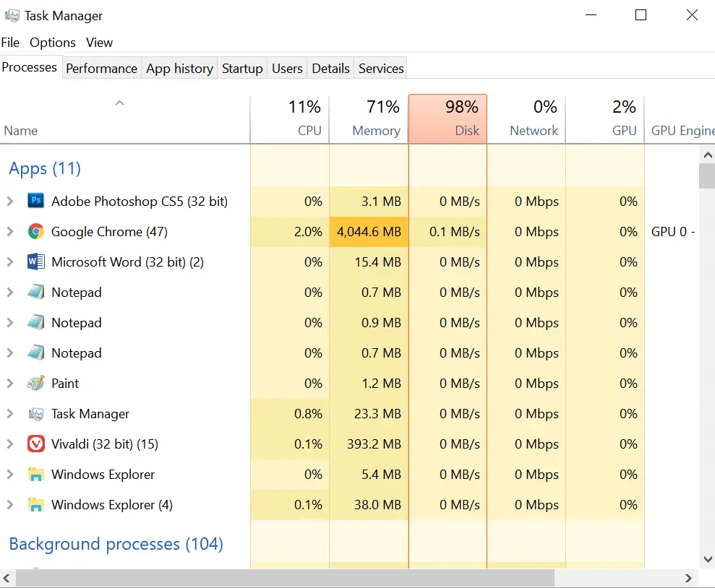Expand the Paint process row
The height and width of the screenshot is (588, 715).
point(10,383)
